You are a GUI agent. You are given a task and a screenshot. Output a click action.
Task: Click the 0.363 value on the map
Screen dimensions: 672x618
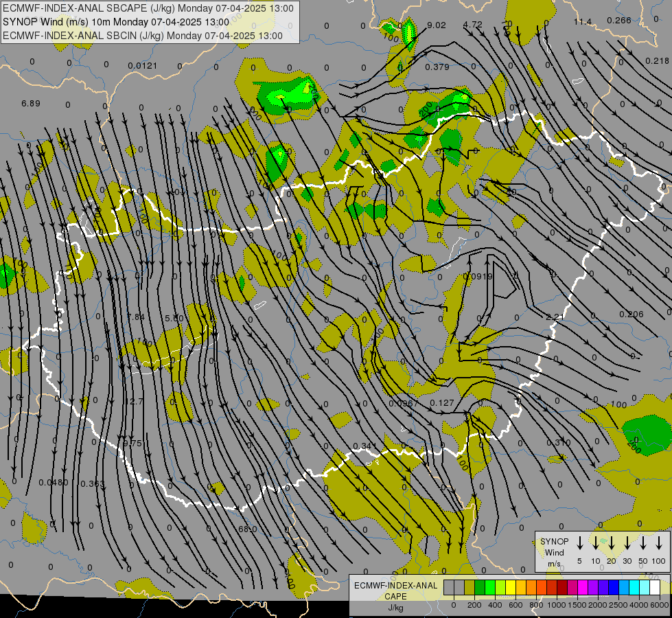[x=93, y=484]
